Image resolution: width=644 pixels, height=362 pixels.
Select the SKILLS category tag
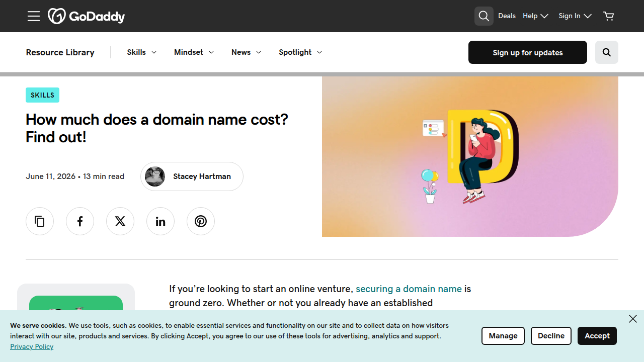42,95
